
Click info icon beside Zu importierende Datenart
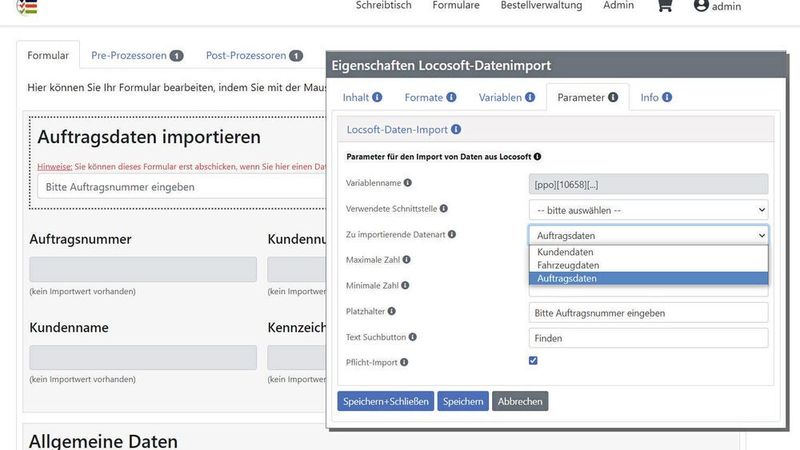(452, 234)
